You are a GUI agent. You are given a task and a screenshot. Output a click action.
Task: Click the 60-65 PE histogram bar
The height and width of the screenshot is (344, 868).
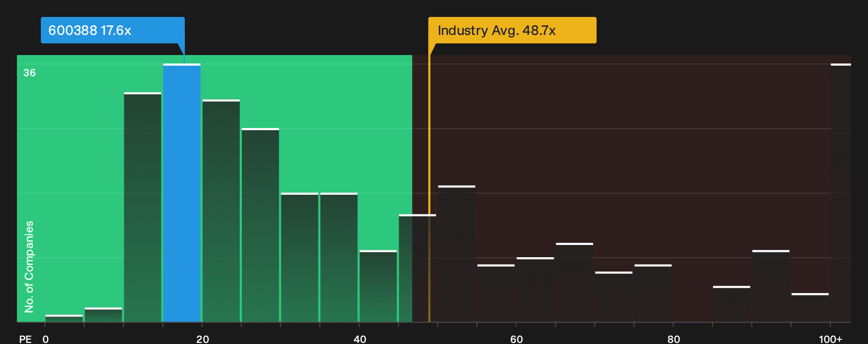(535, 289)
